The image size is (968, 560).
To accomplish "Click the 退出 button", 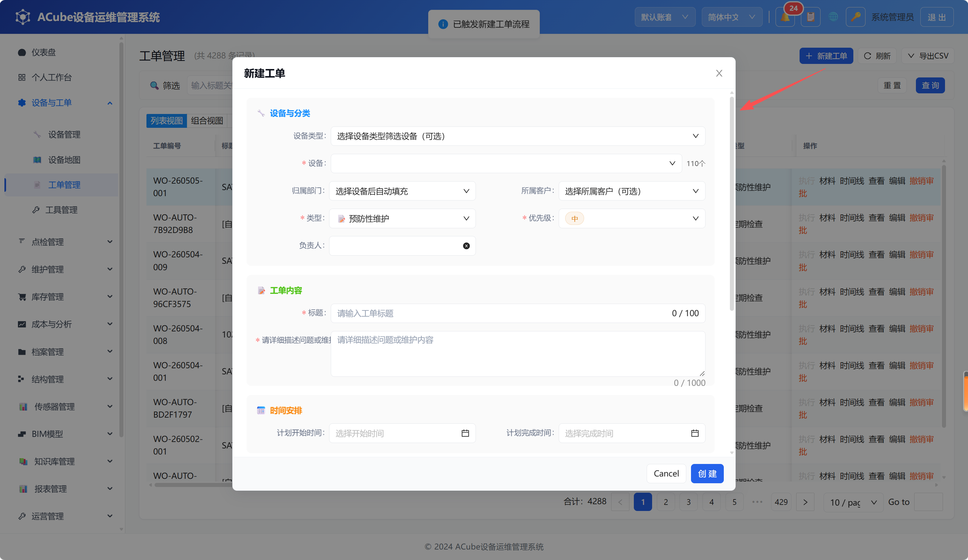I will point(937,17).
